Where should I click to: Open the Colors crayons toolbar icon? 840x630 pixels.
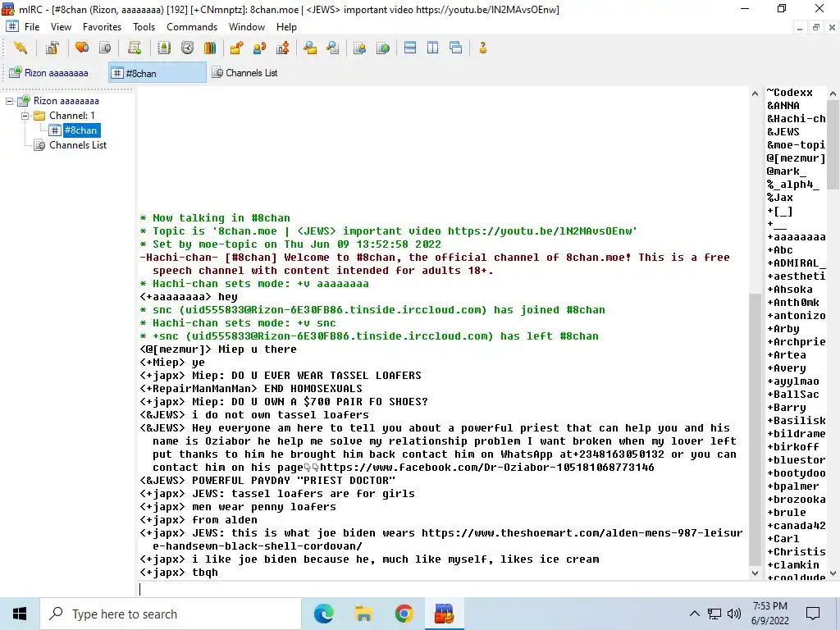tap(210, 48)
